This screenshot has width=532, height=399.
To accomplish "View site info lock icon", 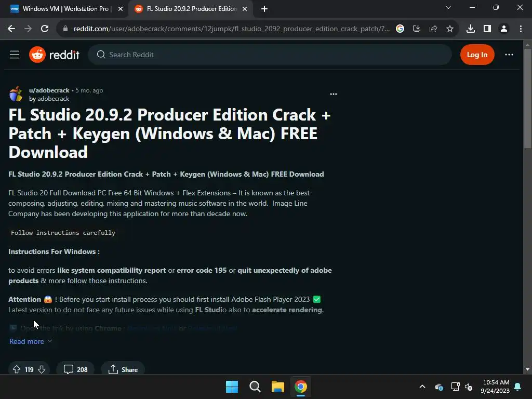I will tap(65, 29).
